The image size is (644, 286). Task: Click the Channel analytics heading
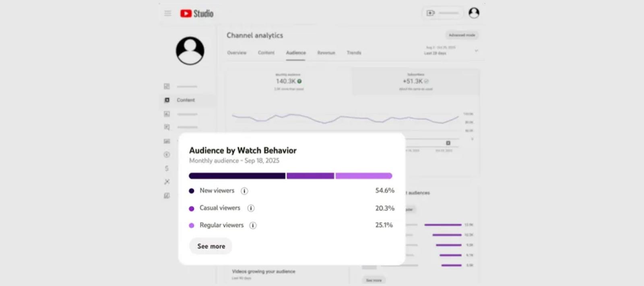[x=255, y=35]
